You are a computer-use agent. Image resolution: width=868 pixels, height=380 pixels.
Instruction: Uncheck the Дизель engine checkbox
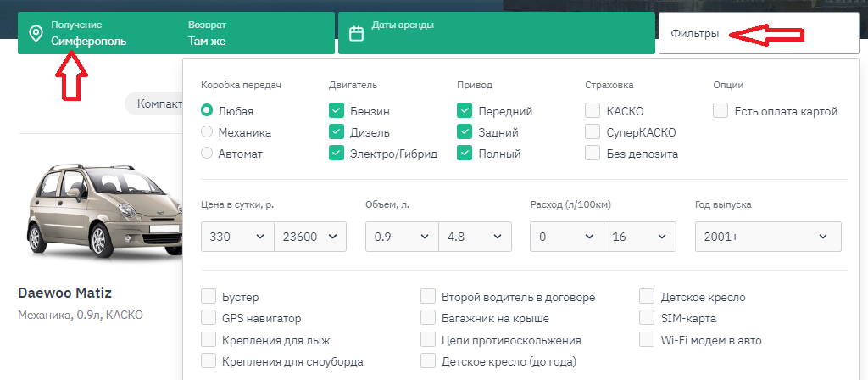pos(337,132)
